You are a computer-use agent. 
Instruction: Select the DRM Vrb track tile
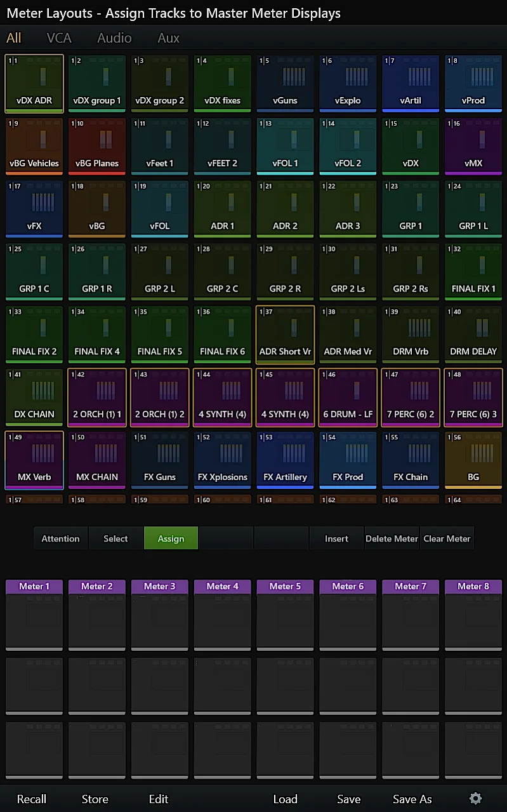coord(411,335)
